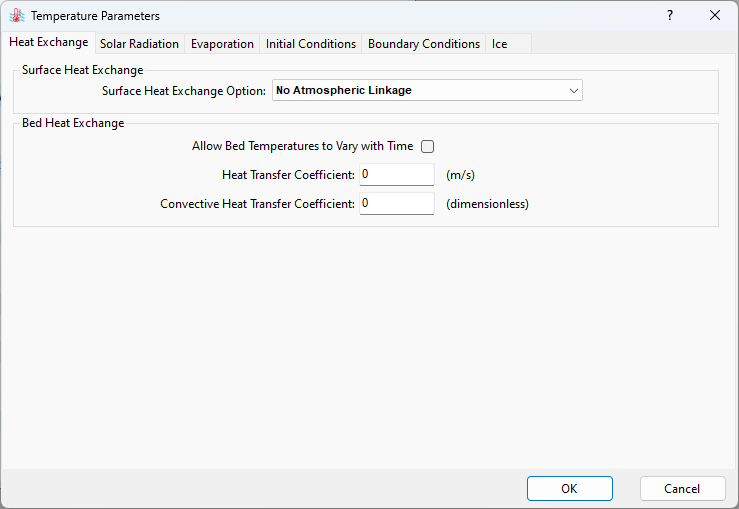This screenshot has width=739, height=509.
Task: Click the Temperature Parameters thermometer icon in title bar
Action: click(16, 16)
